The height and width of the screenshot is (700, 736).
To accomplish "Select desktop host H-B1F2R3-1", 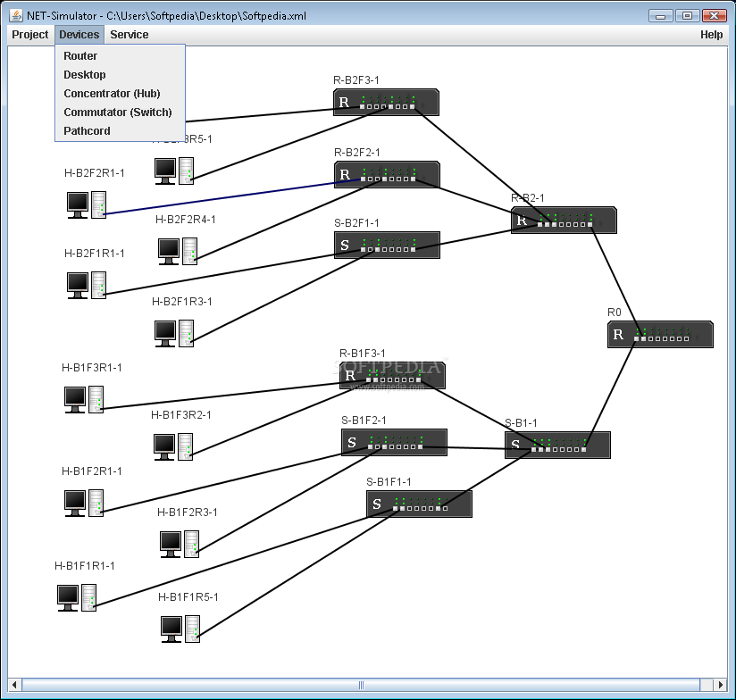I will click(180, 545).
